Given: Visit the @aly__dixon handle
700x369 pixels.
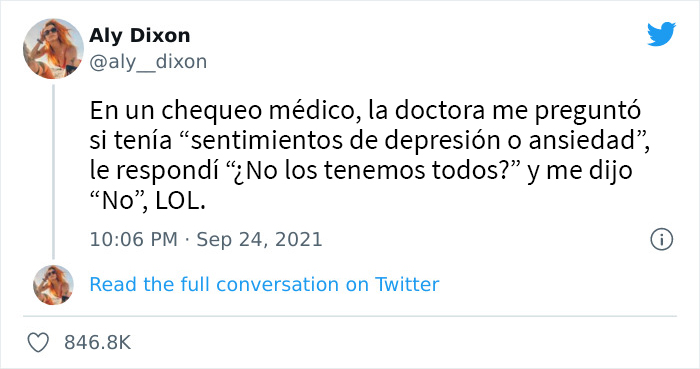Looking at the screenshot, I should tap(148, 62).
